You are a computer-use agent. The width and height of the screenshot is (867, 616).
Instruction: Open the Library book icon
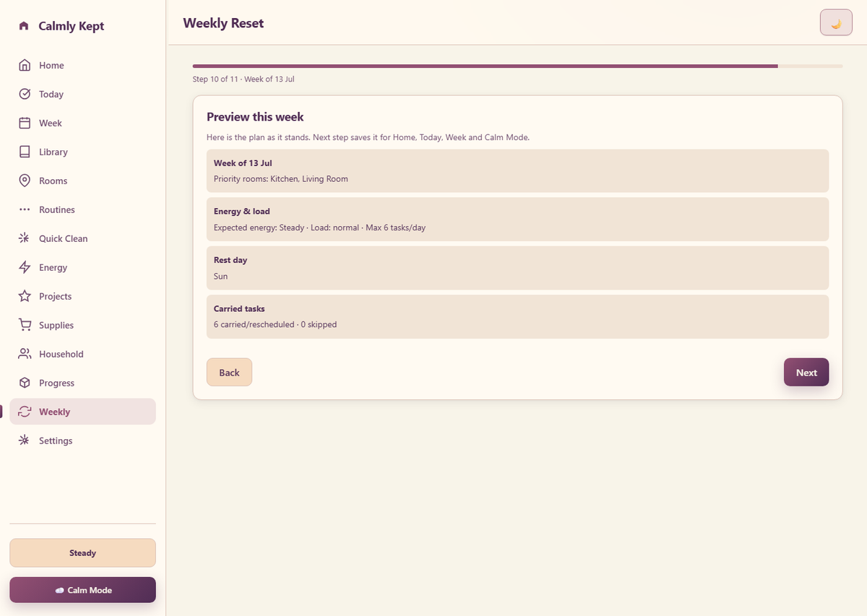click(25, 152)
